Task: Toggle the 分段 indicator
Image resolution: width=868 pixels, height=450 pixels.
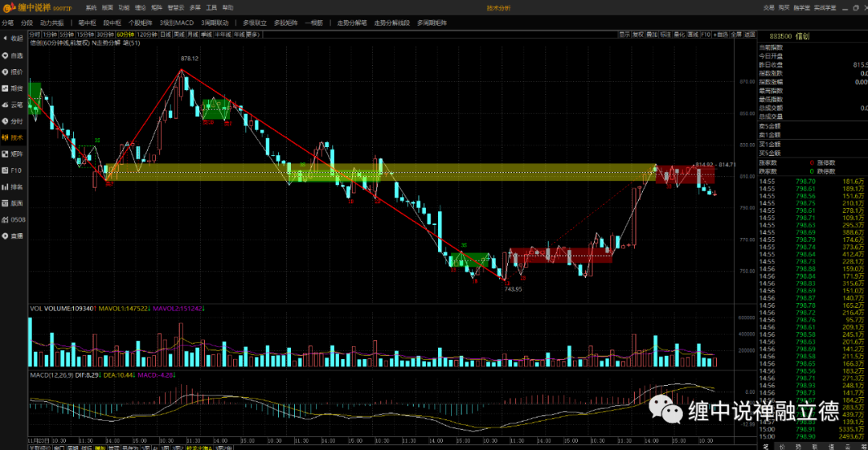Action: pyautogui.click(x=27, y=22)
